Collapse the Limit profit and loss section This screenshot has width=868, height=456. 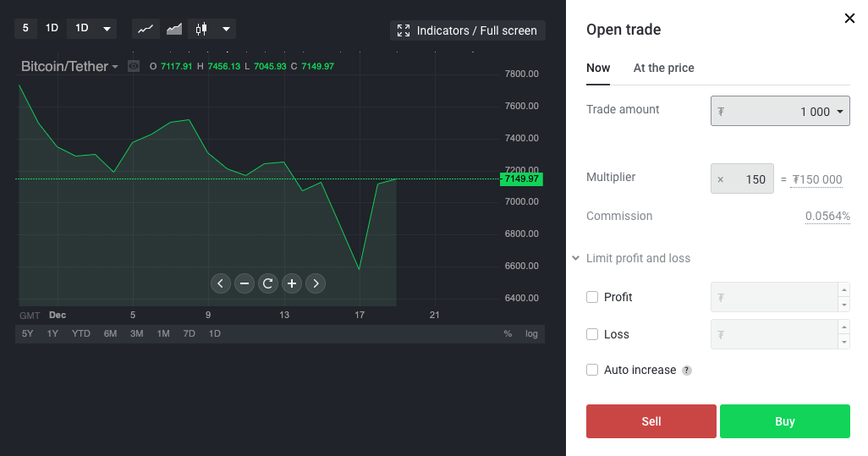click(x=576, y=258)
